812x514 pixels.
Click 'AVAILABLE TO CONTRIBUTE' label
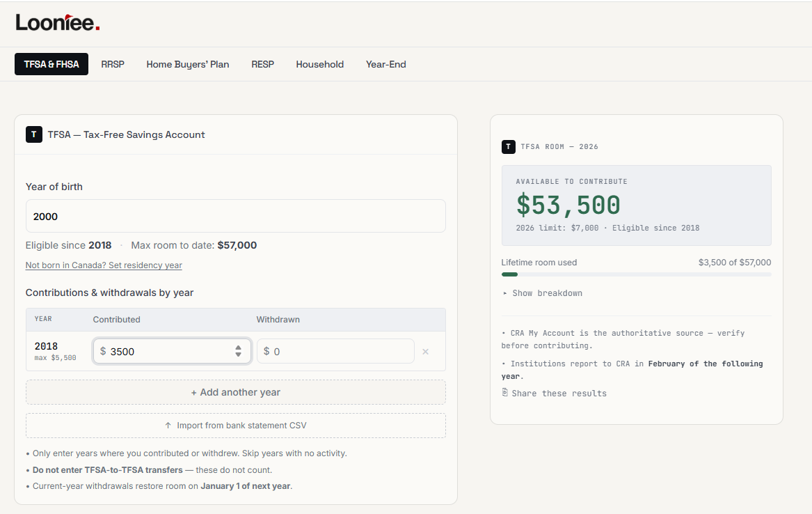[572, 181]
